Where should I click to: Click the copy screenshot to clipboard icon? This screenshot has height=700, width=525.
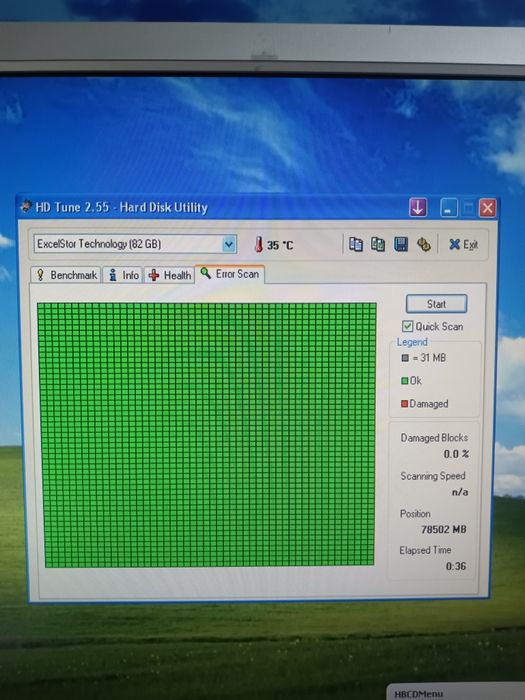click(x=378, y=244)
